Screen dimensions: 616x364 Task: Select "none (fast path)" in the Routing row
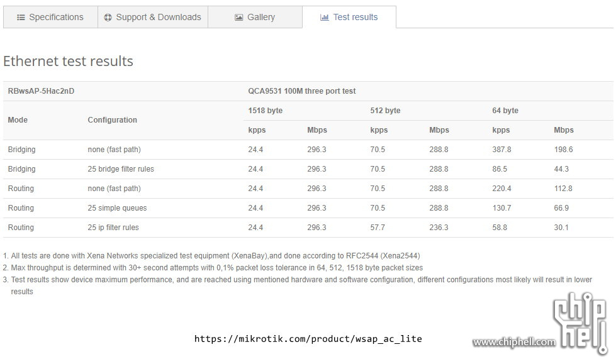[115, 189]
